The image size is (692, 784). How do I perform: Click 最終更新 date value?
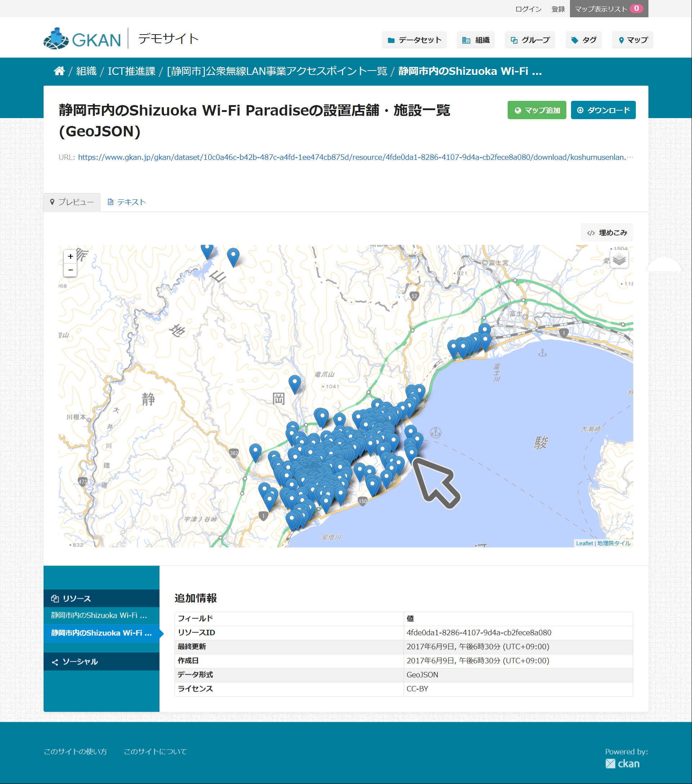click(477, 647)
